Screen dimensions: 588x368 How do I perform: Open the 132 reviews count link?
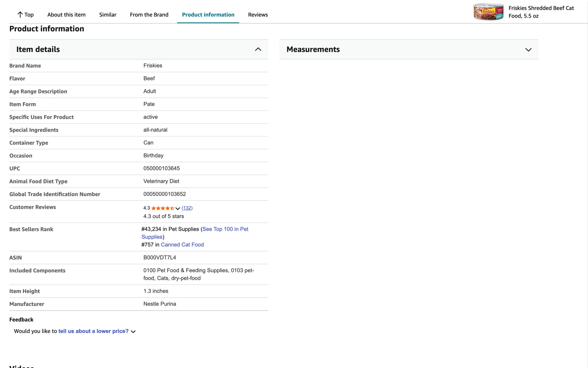(187, 208)
